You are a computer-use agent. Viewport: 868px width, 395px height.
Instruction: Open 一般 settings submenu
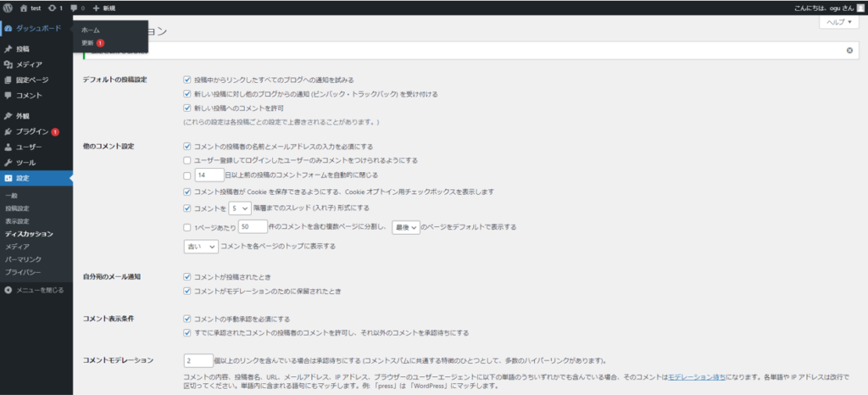(x=11, y=196)
